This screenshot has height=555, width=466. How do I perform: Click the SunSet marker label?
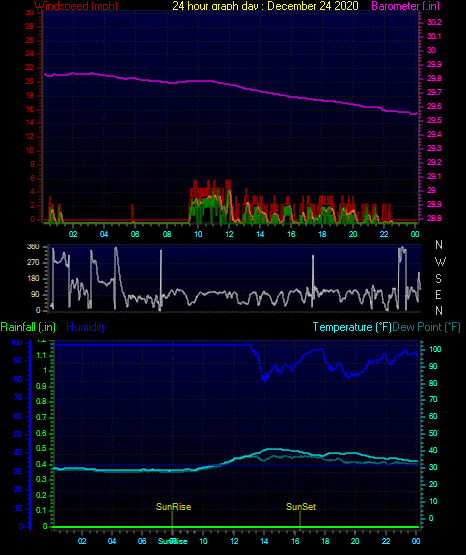[301, 507]
